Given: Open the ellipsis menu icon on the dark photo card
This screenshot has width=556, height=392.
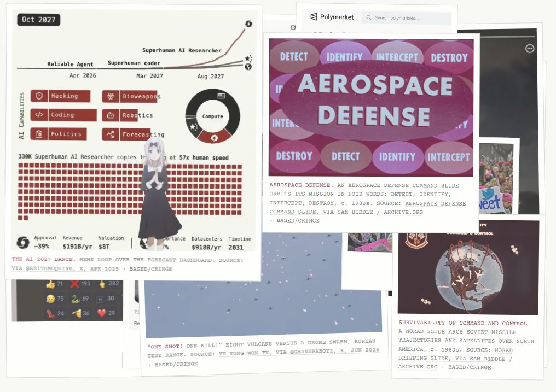Looking at the screenshot, I should tap(530, 49).
